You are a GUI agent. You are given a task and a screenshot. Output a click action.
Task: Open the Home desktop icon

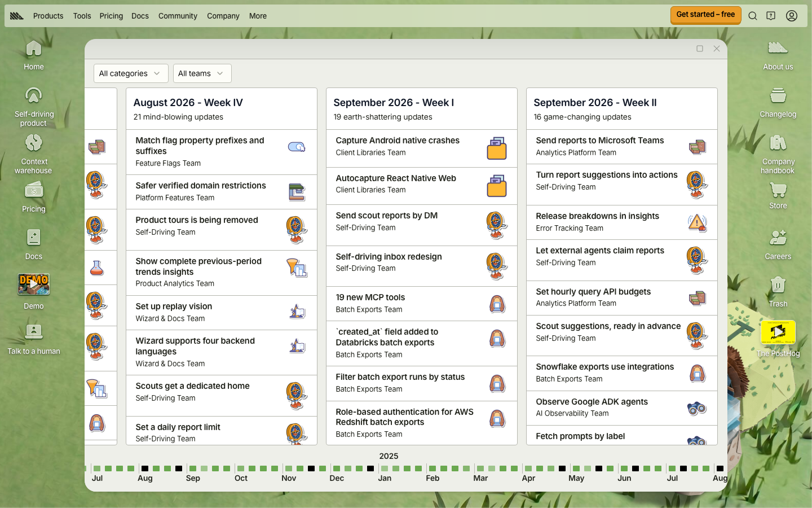coord(34,55)
